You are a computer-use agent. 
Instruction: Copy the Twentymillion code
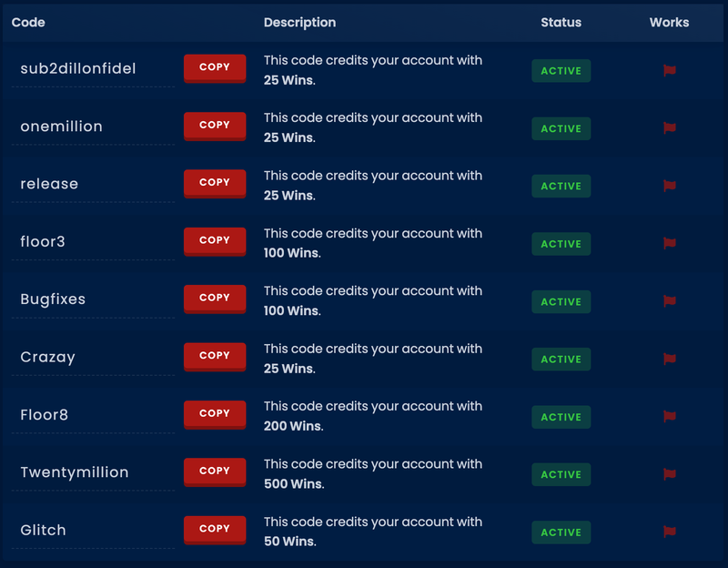tap(215, 472)
